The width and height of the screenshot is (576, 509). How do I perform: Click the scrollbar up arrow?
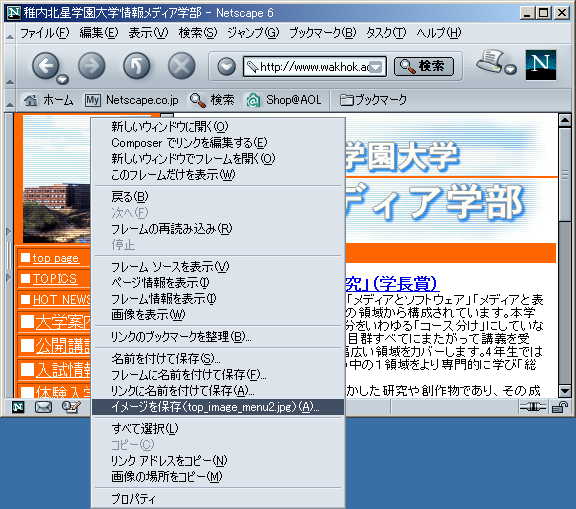tap(565, 120)
